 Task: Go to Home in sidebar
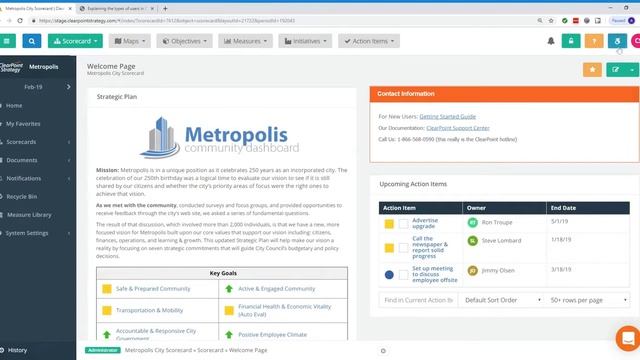tap(14, 105)
